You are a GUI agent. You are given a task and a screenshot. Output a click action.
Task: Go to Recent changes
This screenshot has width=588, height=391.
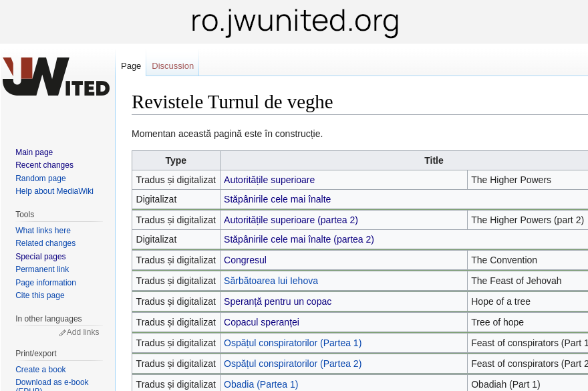[44, 165]
